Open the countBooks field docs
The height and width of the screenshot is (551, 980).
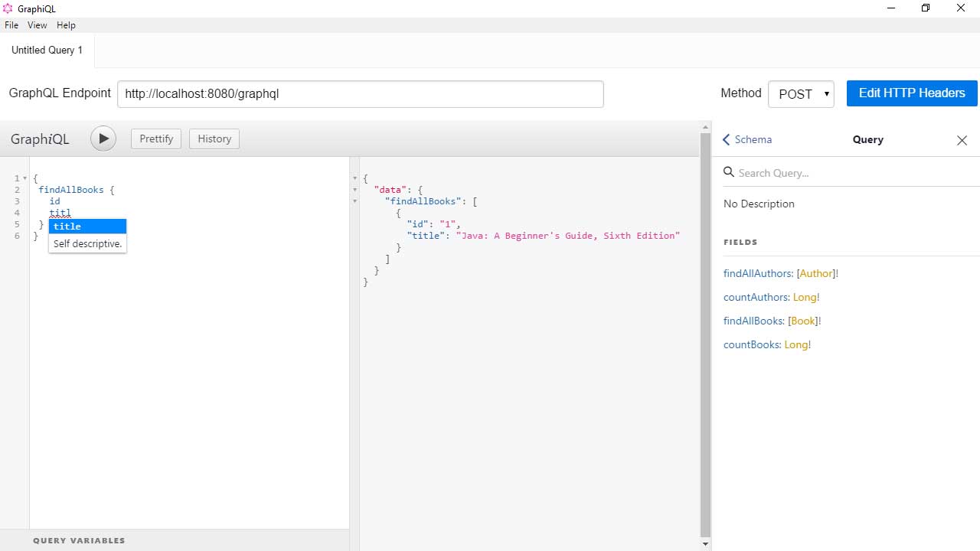pos(751,344)
